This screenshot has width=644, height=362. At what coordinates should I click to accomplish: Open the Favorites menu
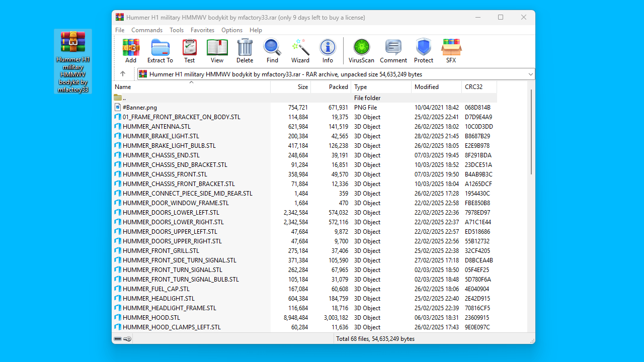[202, 30]
